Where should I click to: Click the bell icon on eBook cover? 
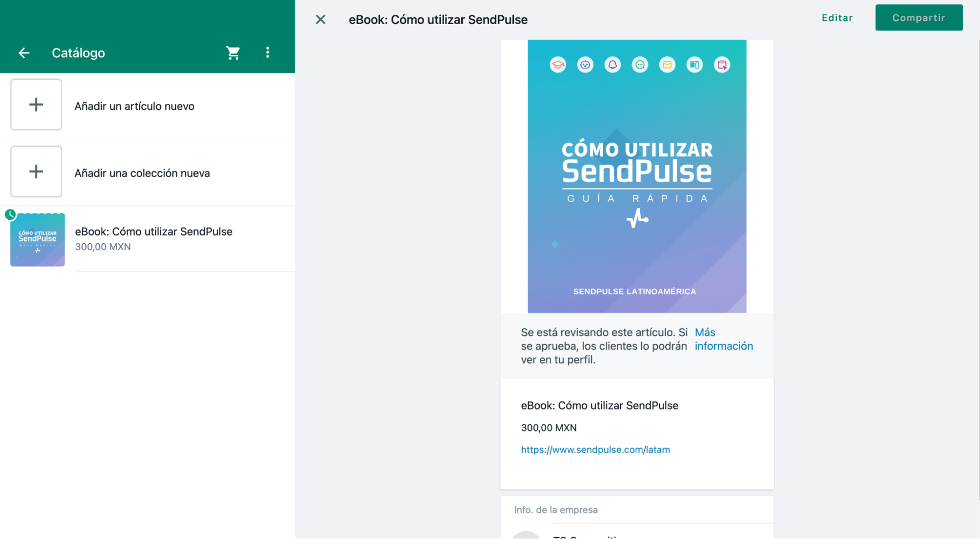coord(612,65)
